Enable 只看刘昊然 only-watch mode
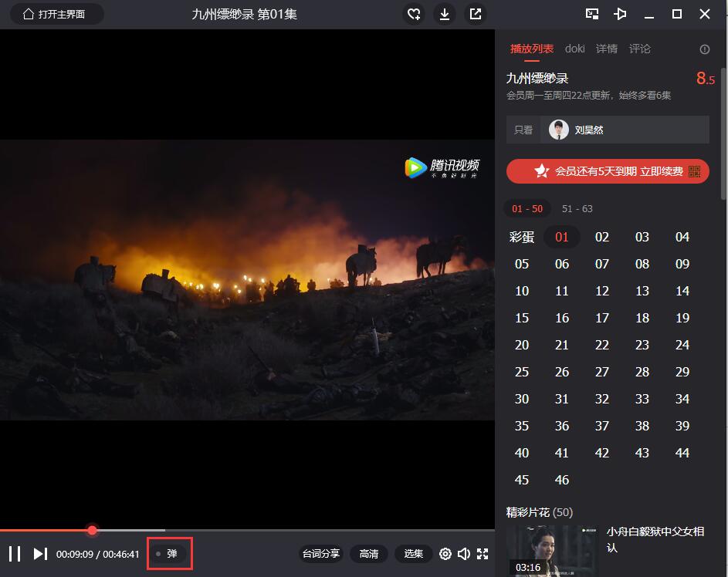 click(x=588, y=129)
